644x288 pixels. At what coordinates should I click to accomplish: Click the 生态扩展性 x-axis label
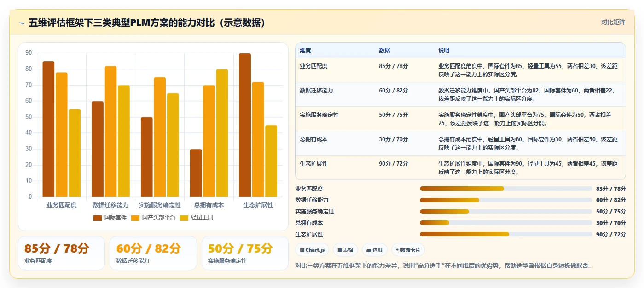[258, 205]
